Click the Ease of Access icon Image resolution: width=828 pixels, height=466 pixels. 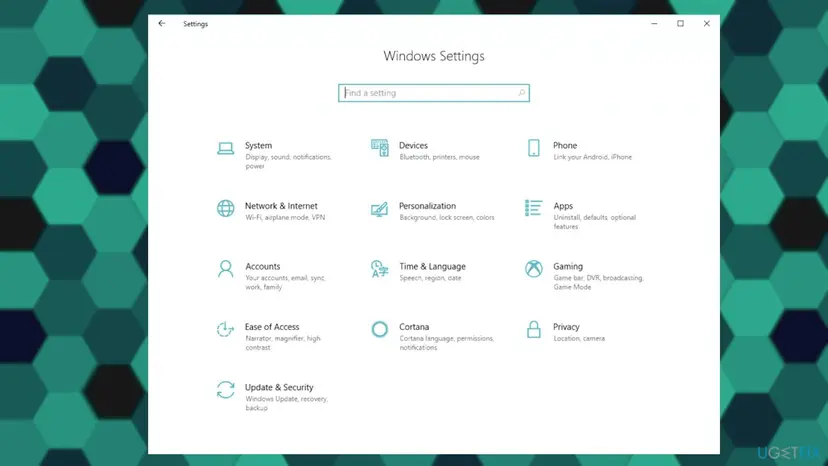(x=225, y=329)
